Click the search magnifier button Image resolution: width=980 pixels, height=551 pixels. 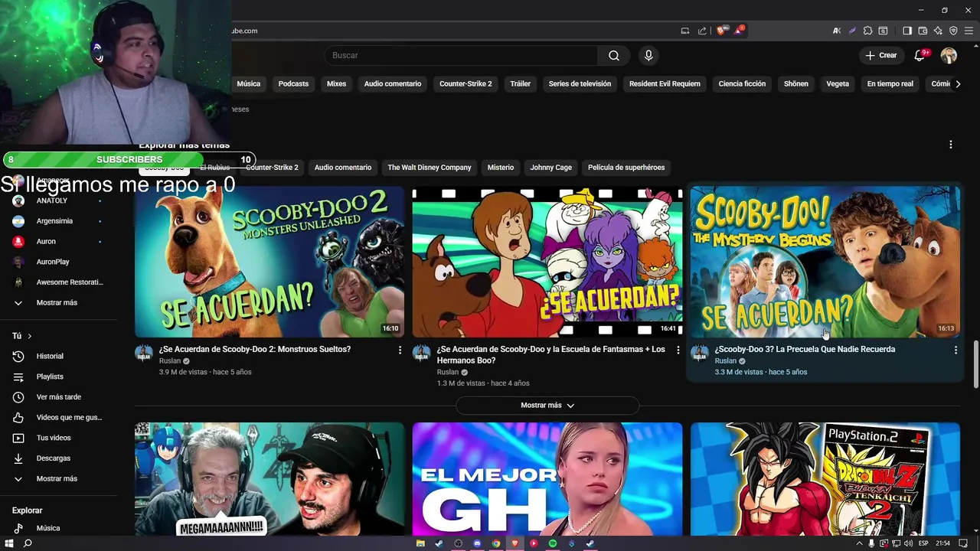click(614, 55)
